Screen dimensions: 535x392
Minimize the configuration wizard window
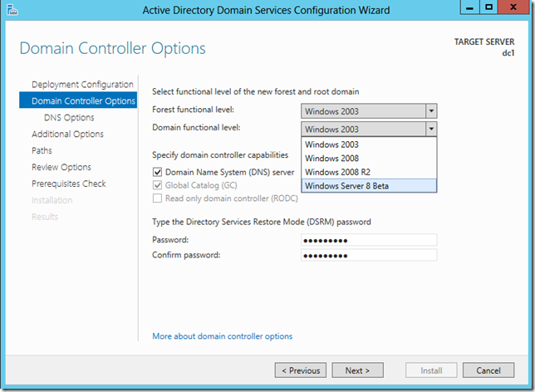click(x=470, y=7)
